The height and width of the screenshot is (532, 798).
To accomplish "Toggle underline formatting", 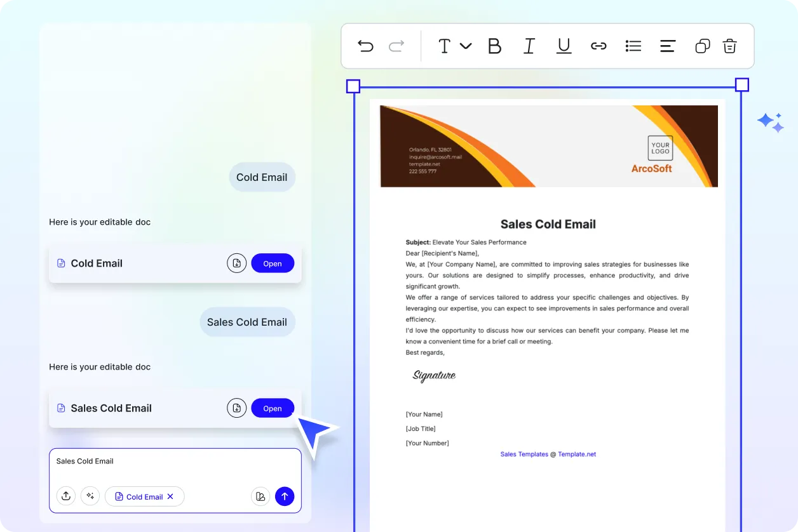I will coord(564,46).
